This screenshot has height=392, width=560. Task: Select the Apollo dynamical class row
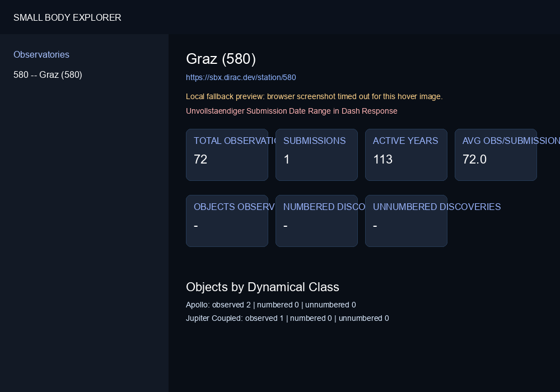pos(270,305)
